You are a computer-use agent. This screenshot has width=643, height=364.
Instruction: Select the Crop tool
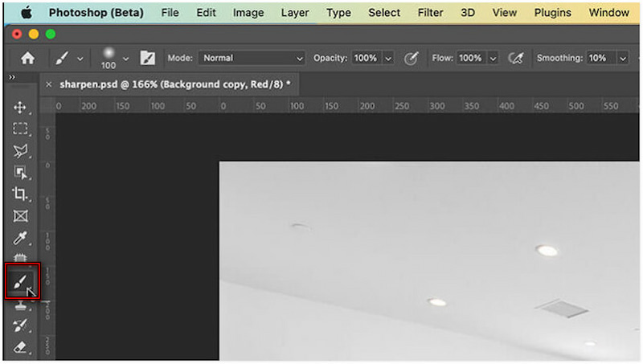coord(20,194)
